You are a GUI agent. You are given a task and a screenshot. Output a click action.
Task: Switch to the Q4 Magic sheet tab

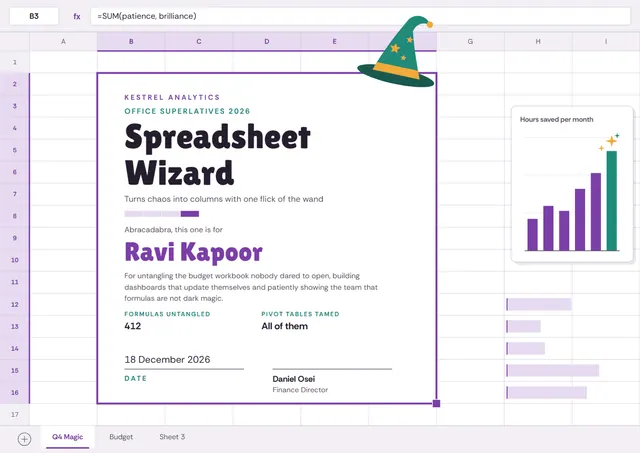(x=67, y=437)
